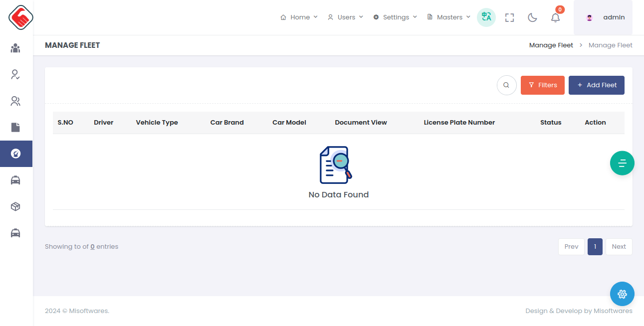The height and width of the screenshot is (326, 644).
Task: Click the language translate icon
Action: (486, 17)
